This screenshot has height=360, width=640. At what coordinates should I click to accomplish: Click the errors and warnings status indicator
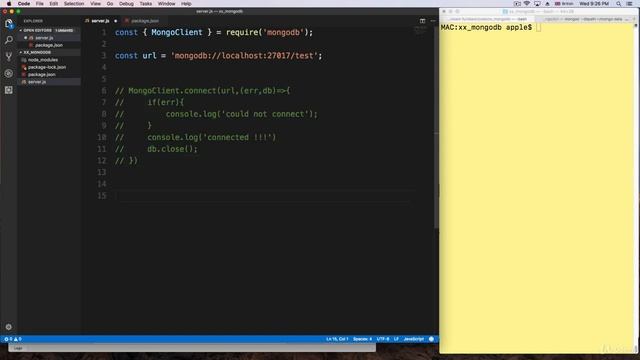(12, 339)
